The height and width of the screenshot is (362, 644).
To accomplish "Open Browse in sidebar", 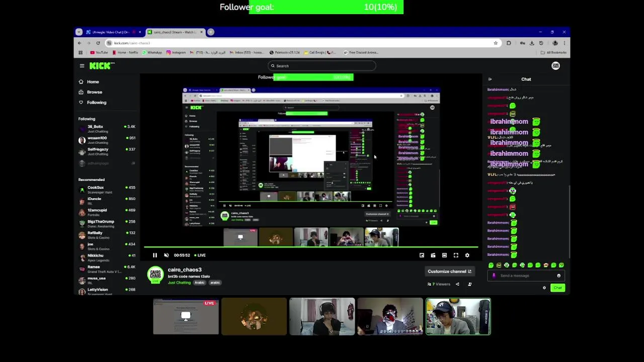I will pyautogui.click(x=91, y=92).
